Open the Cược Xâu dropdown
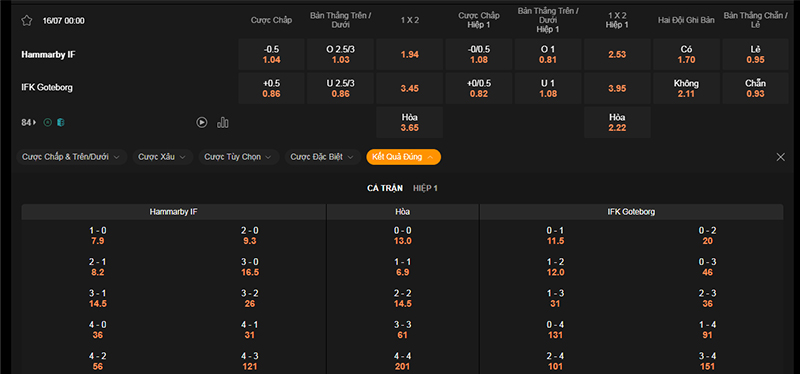 pos(163,157)
